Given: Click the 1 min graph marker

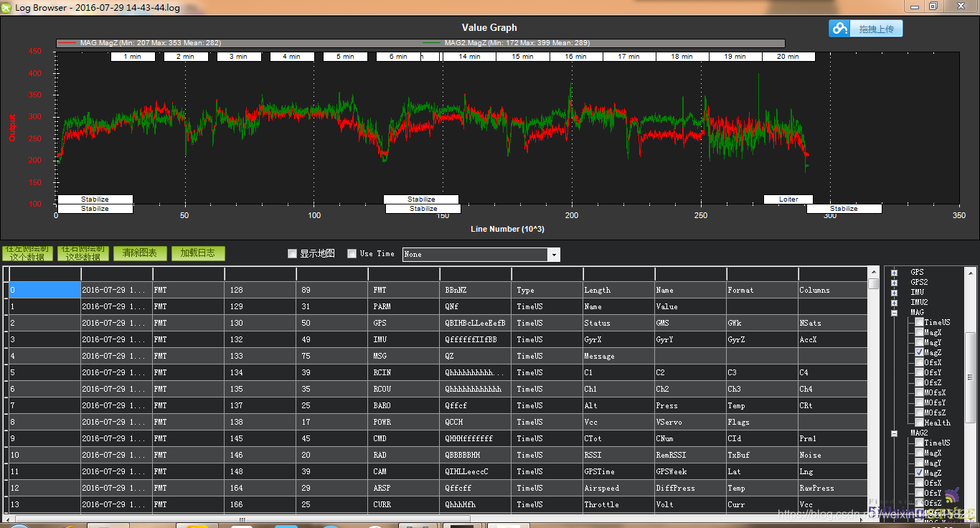Looking at the screenshot, I should [x=133, y=57].
